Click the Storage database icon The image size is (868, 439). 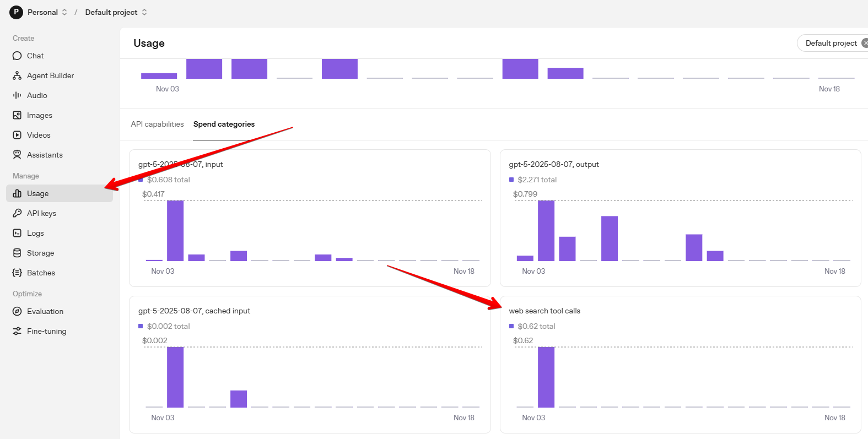17,253
